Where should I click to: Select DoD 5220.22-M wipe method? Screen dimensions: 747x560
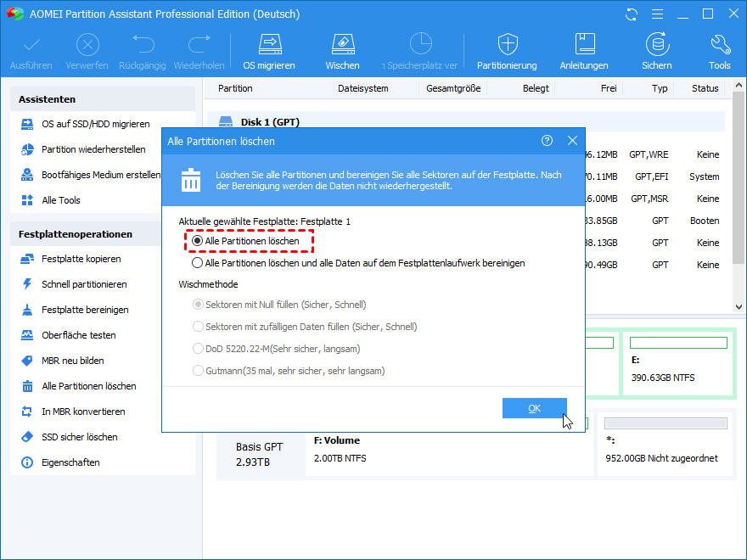pos(198,349)
